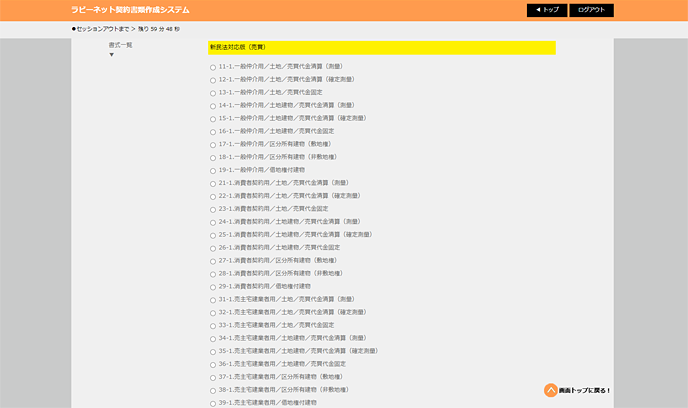Choose 19-1 一般仲介用／借地権付建物
The height and width of the screenshot is (408, 688).
(213, 171)
